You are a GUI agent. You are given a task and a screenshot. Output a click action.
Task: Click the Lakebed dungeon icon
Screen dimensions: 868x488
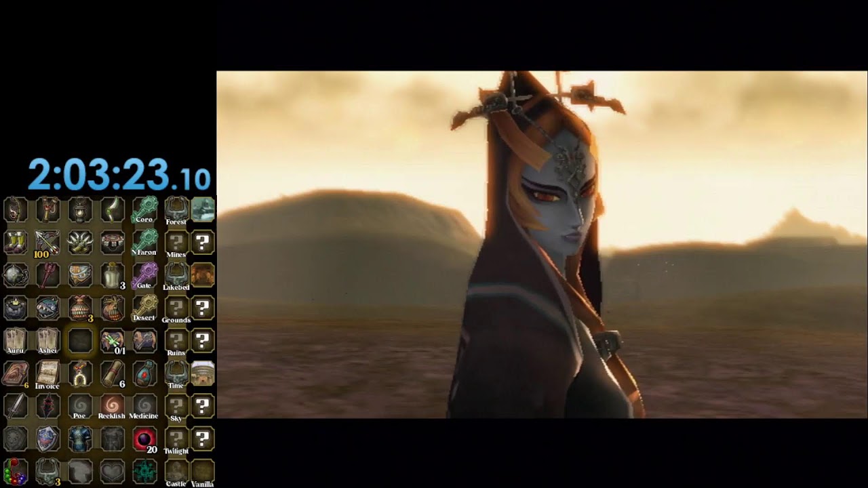pos(176,275)
